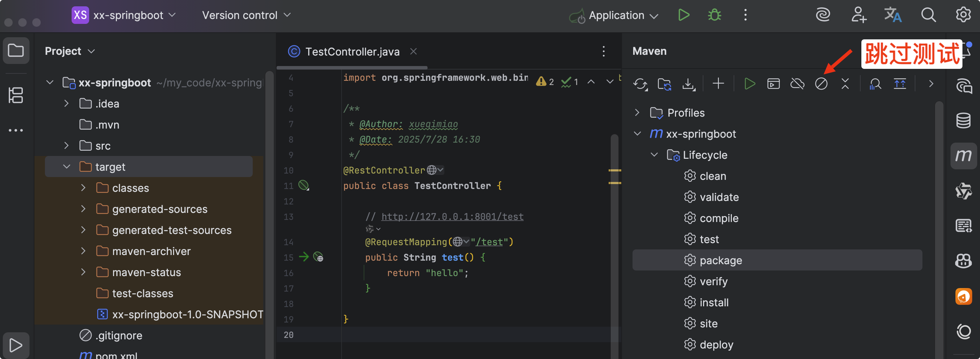Click the Maven Reload All Projects icon
The width and height of the screenshot is (980, 359).
pos(640,84)
